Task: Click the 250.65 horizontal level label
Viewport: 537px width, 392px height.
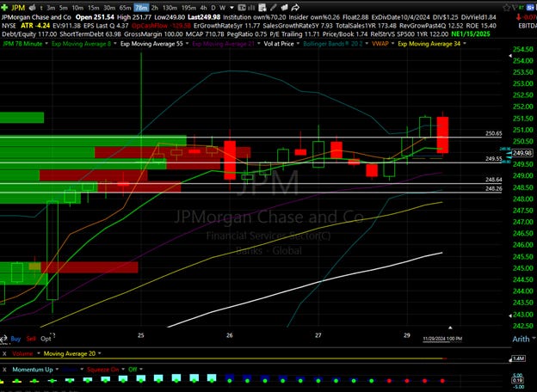Action: click(x=493, y=133)
